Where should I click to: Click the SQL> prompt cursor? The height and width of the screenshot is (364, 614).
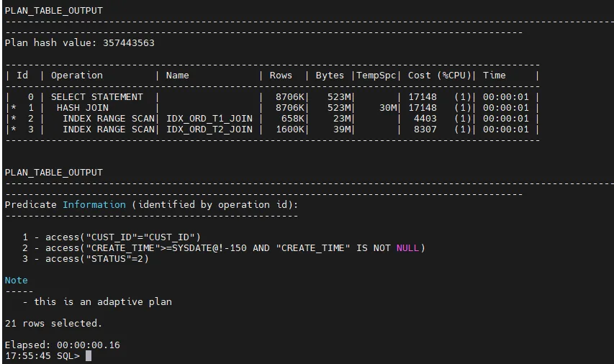point(89,356)
